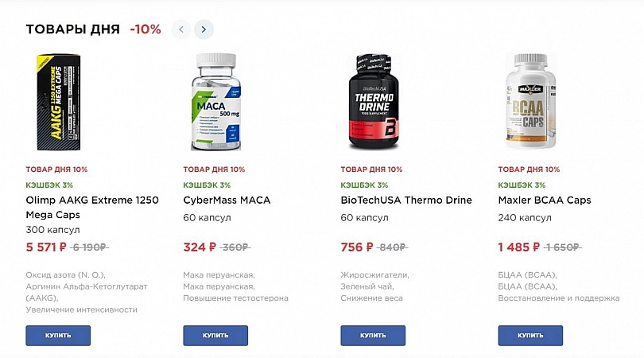Click the Товары дня section heading
The image size is (644, 358).
click(73, 29)
